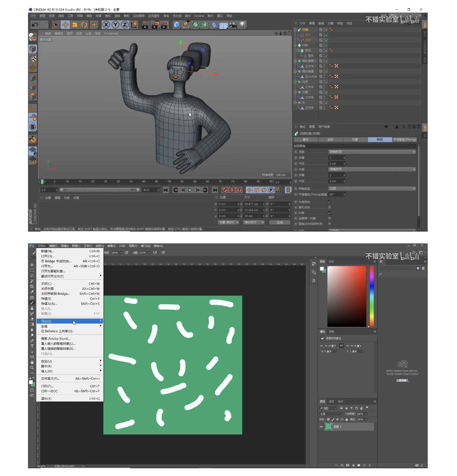Toggle X axis lock icon
This screenshot has width=457, height=476.
106,25
